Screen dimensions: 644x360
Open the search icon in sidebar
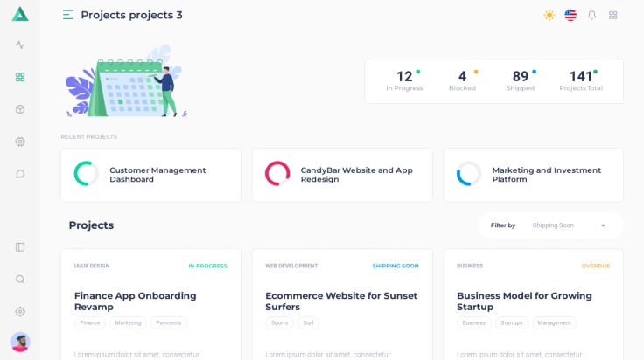[20, 280]
